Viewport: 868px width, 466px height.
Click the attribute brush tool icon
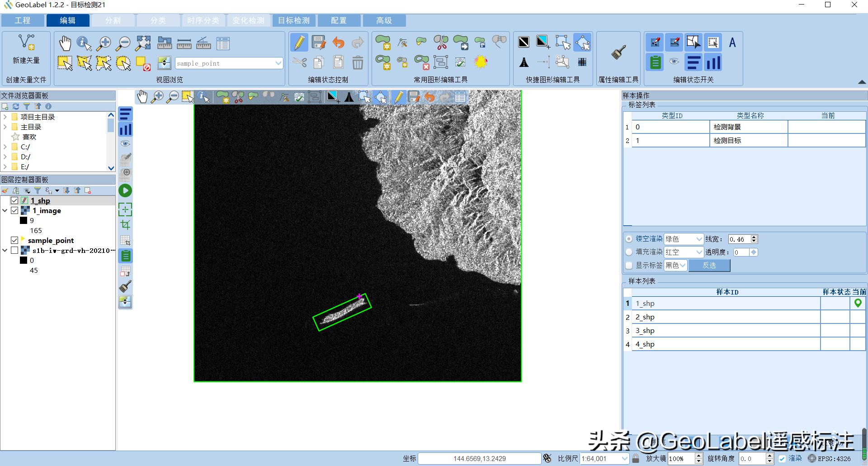618,52
